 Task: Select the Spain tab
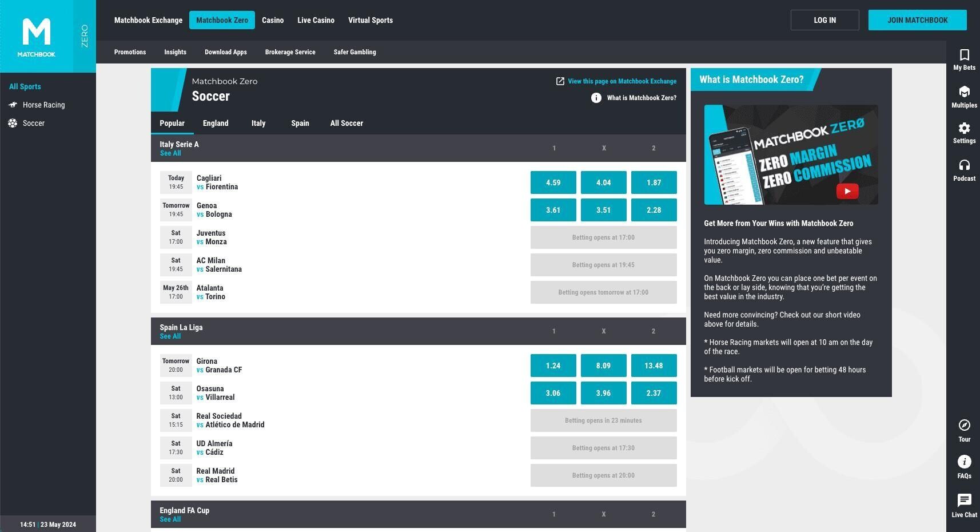coord(300,123)
